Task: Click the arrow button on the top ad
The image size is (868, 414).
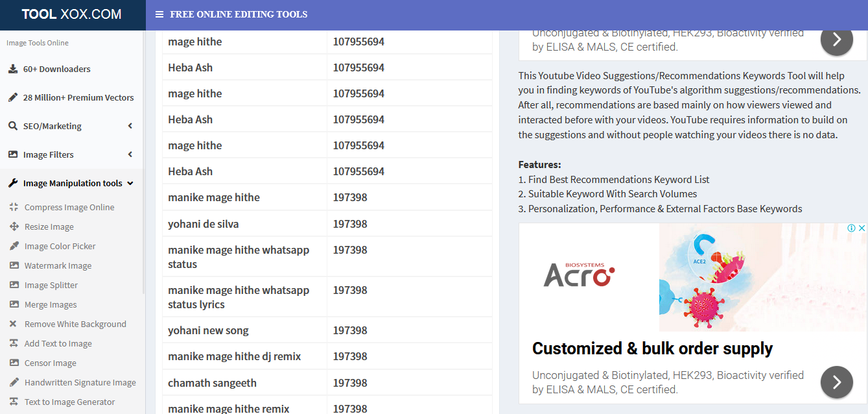Action: [x=837, y=40]
